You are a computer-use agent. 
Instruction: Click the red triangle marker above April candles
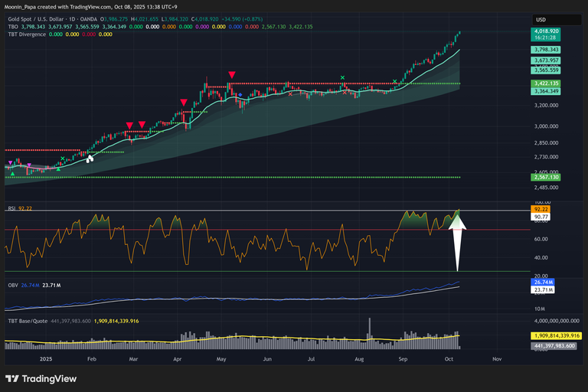(x=183, y=102)
